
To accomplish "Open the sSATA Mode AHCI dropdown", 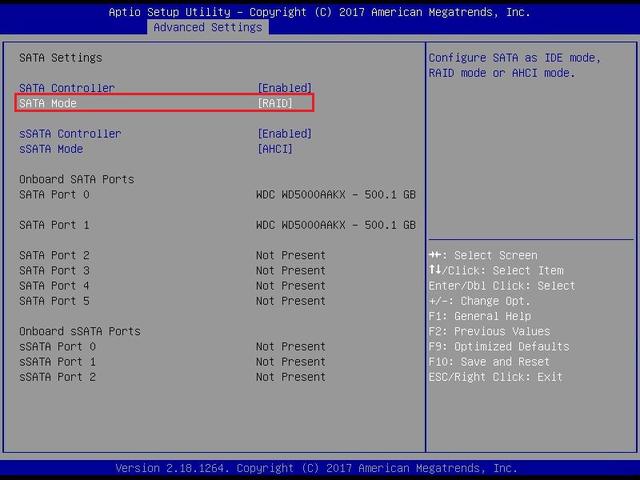I will pyautogui.click(x=275, y=149).
